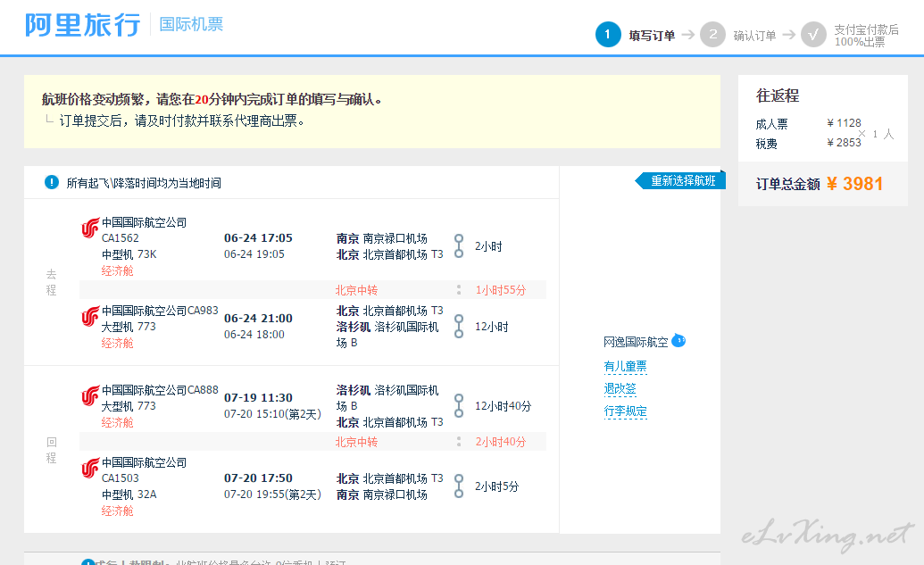Screen dimensions: 924x565
Task: Click route icon beside 2小时 duration
Action: 459,246
